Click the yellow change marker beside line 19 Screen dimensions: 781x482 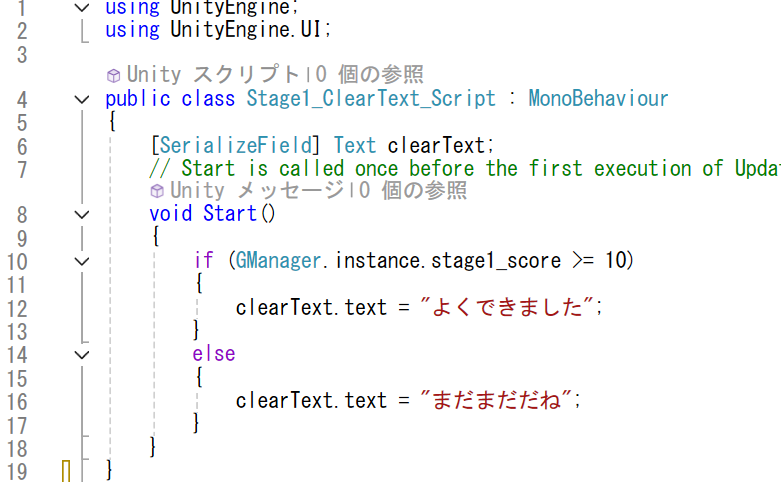pyautogui.click(x=66, y=471)
